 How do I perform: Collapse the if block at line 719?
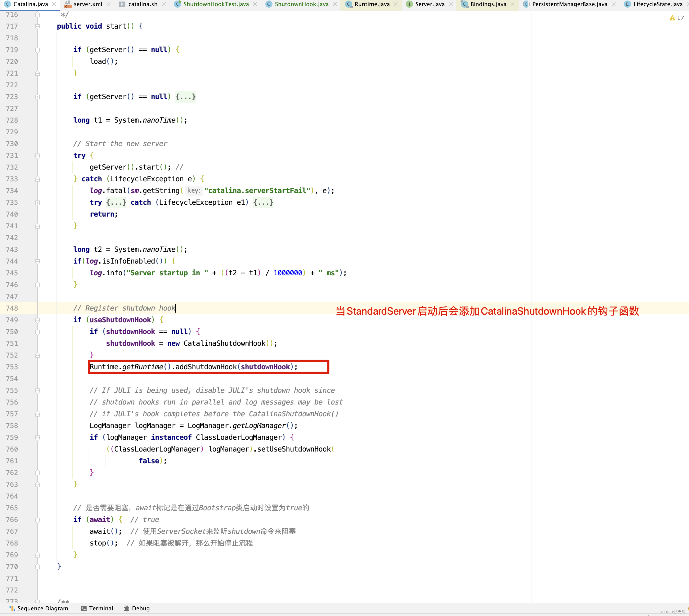38,50
